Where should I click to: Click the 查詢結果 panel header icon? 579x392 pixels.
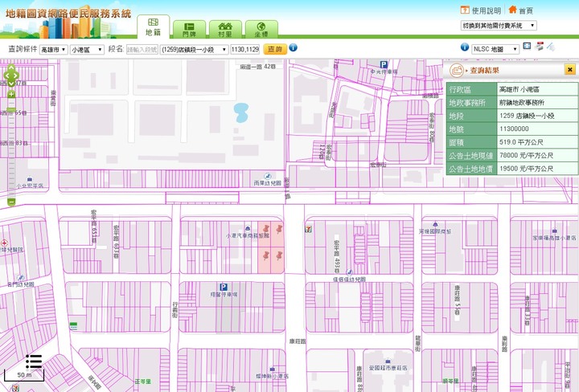click(457, 70)
